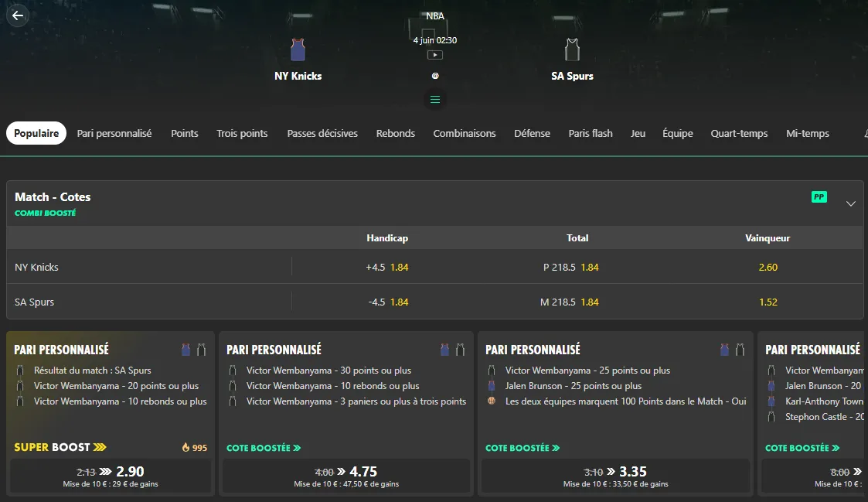Click the SUPER BOOST label
This screenshot has height=502, width=868.
[60, 447]
